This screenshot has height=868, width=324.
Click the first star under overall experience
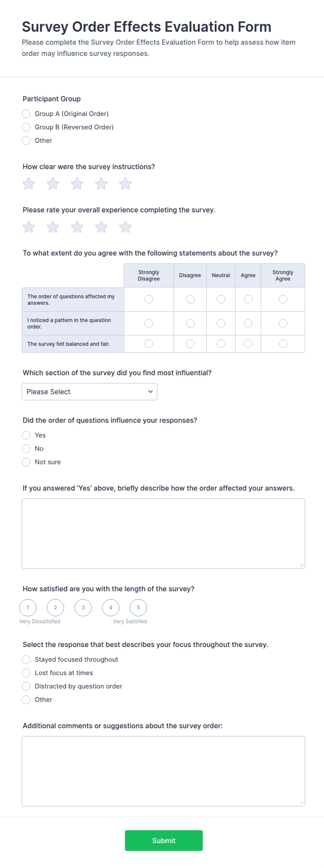click(29, 227)
